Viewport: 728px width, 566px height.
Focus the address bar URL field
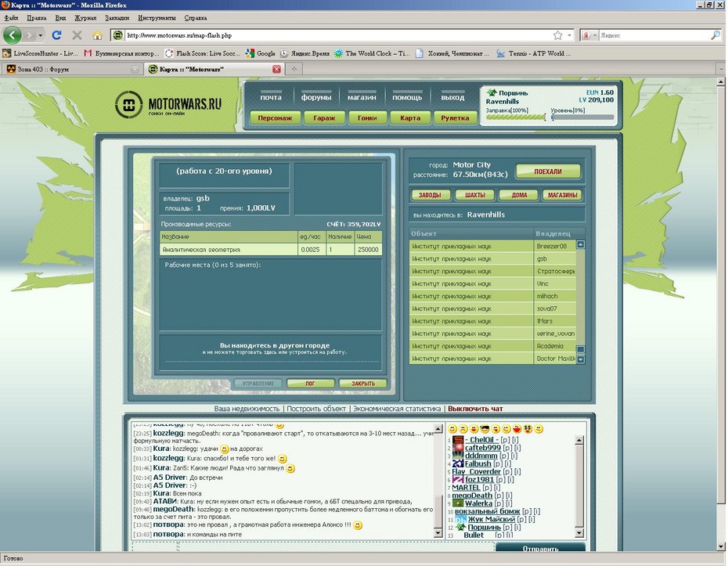click(338, 35)
